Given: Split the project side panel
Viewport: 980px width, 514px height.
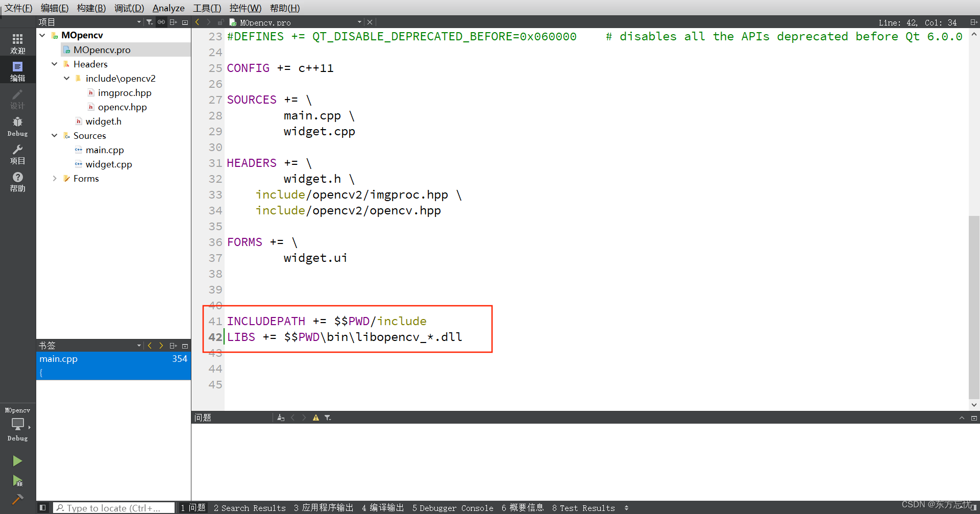Looking at the screenshot, I should [x=173, y=22].
